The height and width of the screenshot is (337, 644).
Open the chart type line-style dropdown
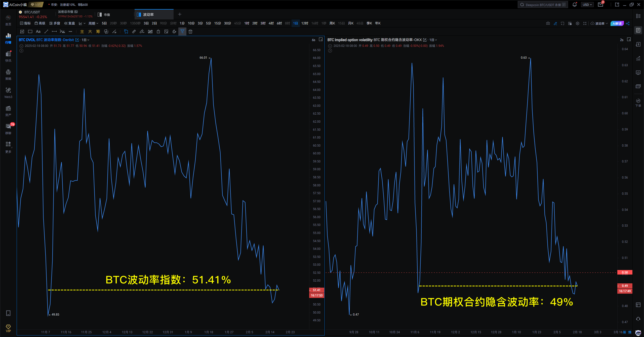82,23
